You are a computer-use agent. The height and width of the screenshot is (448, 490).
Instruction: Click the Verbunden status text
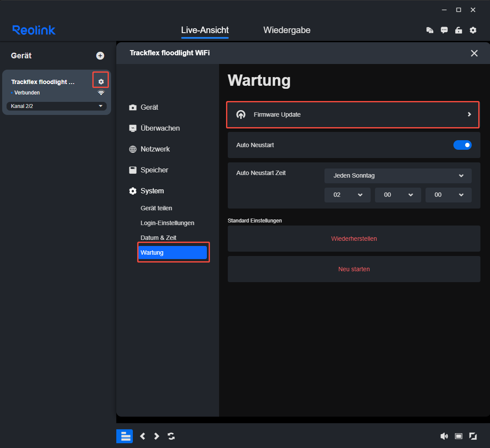tap(27, 93)
